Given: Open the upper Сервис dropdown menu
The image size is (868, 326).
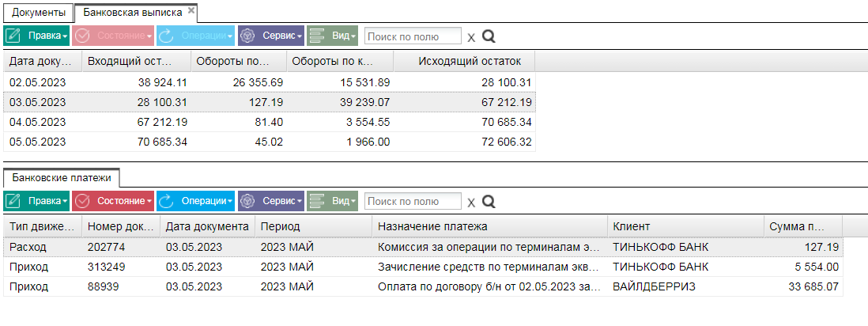Looking at the screenshot, I should pyautogui.click(x=271, y=36).
